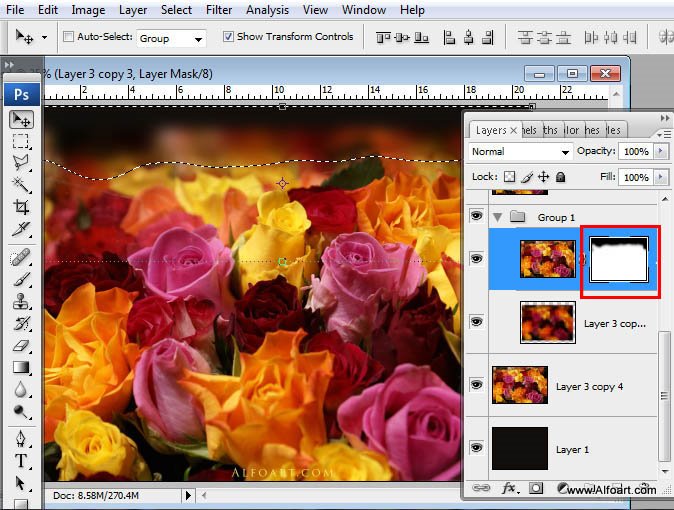Image resolution: width=674 pixels, height=510 pixels.
Task: Hide the Layer 3 copy 4 layer
Action: (x=476, y=385)
